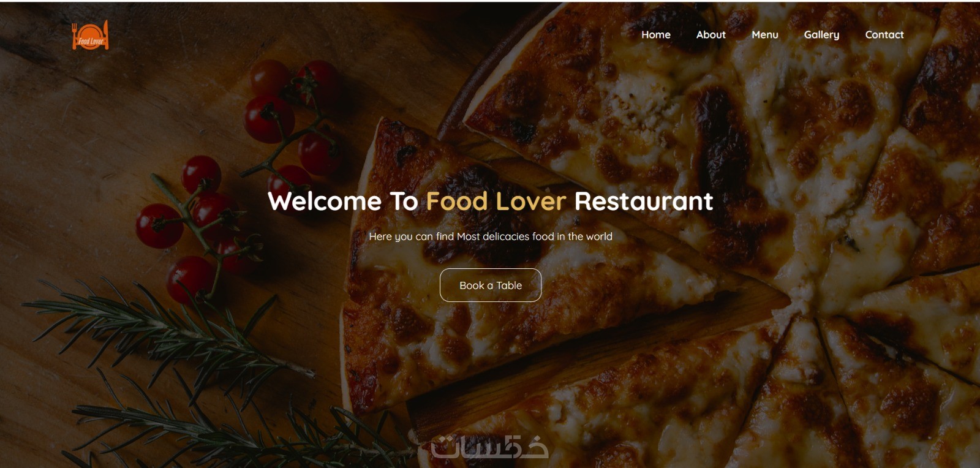Viewport: 980px width, 468px height.
Task: Click the Food Lover logo icon
Action: 91,35
